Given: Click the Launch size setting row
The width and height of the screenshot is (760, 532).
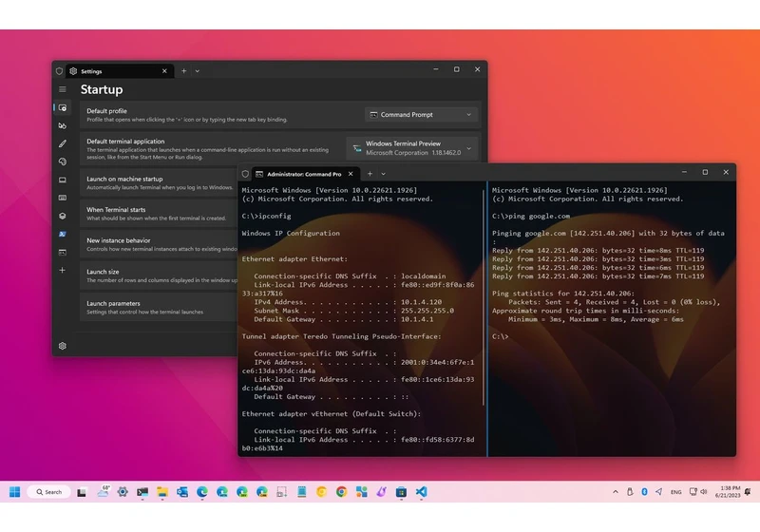Looking at the screenshot, I should point(159,275).
